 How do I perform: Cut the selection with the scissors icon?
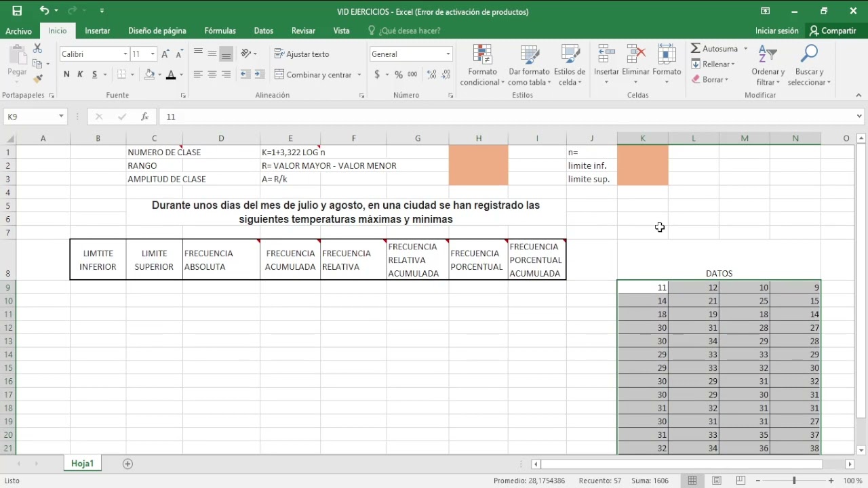pyautogui.click(x=37, y=49)
